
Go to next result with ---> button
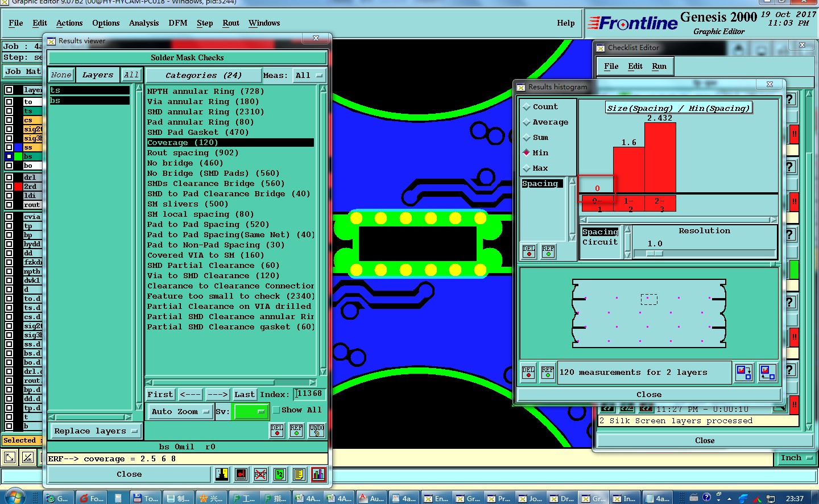click(x=217, y=394)
